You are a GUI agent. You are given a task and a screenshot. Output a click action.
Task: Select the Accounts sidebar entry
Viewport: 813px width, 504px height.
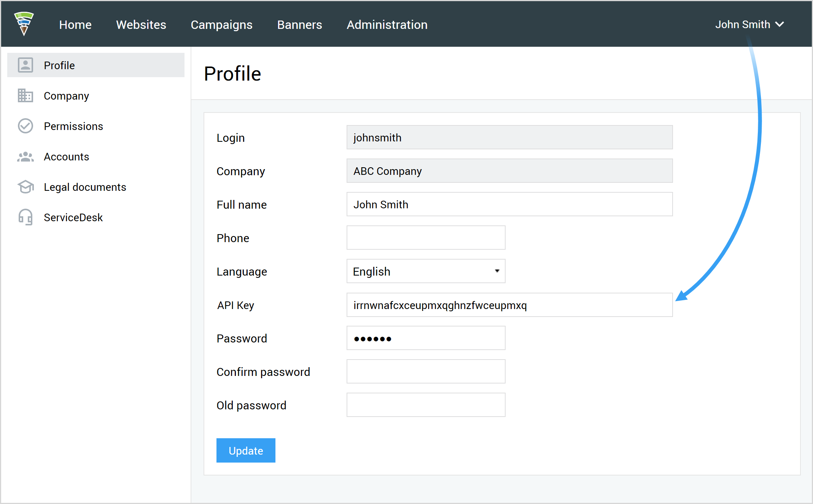tap(67, 157)
